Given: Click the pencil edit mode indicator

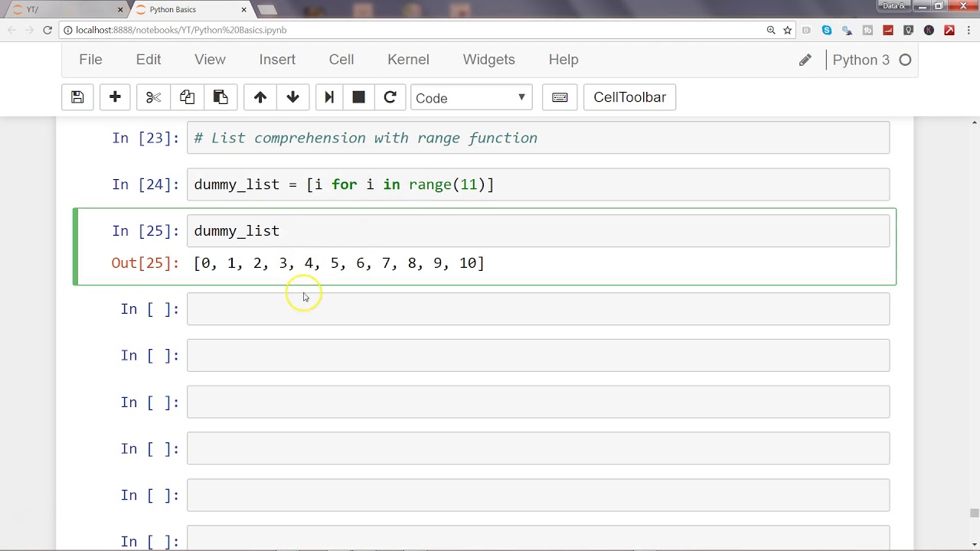Looking at the screenshot, I should pos(805,60).
